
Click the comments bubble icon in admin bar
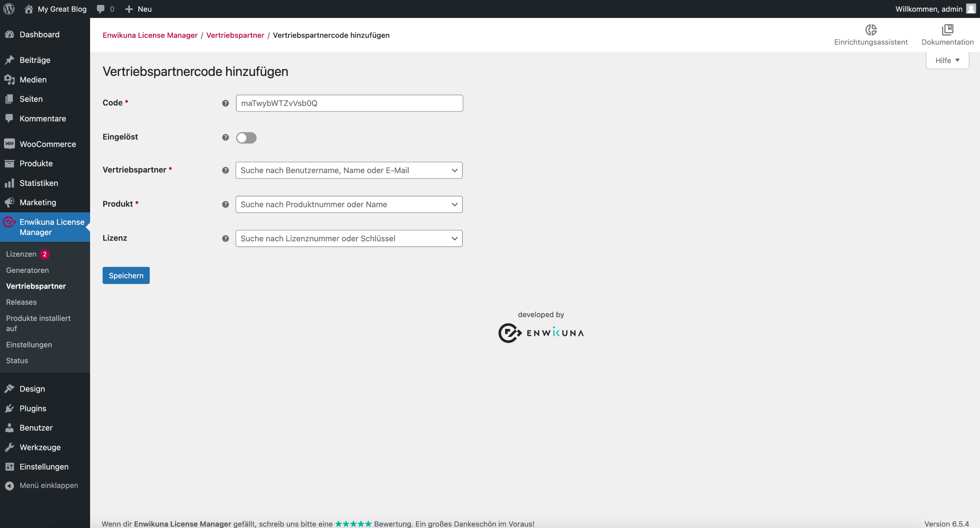click(100, 9)
